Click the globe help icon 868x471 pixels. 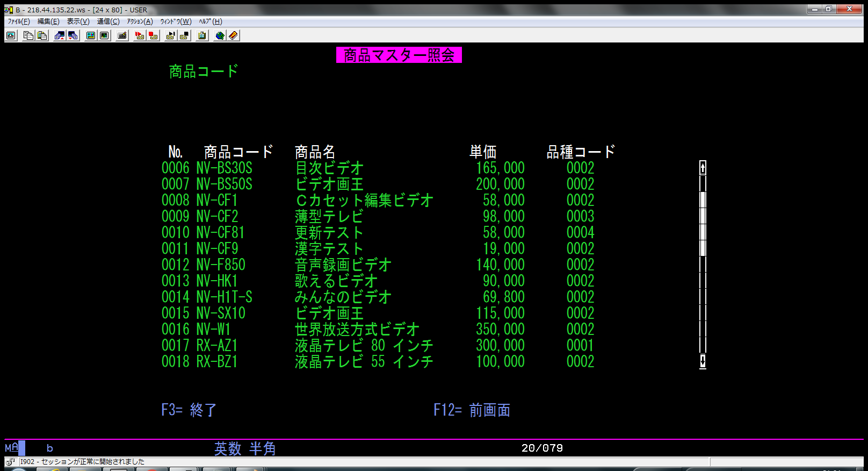pos(220,35)
